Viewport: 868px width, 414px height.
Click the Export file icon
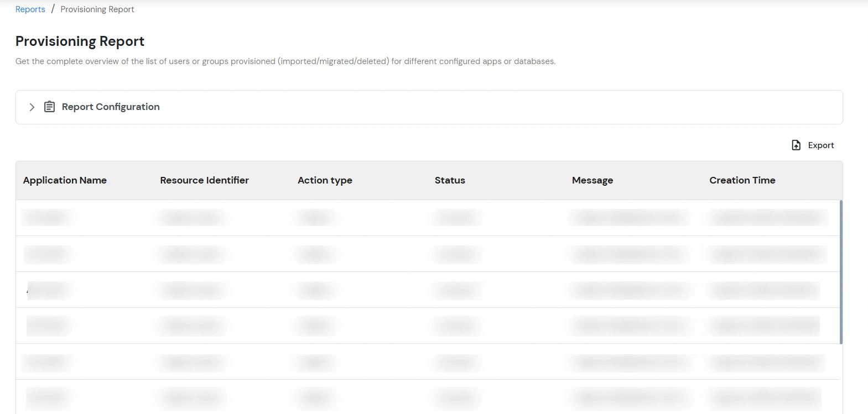796,145
